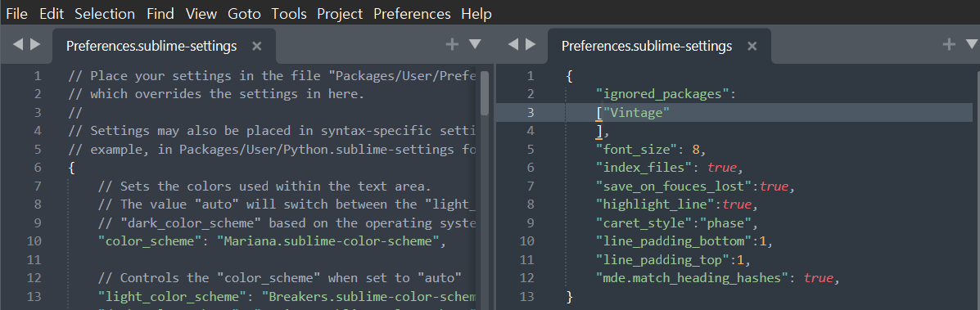Click the "Vintage" string value
The image size is (980, 310).
[x=636, y=113]
